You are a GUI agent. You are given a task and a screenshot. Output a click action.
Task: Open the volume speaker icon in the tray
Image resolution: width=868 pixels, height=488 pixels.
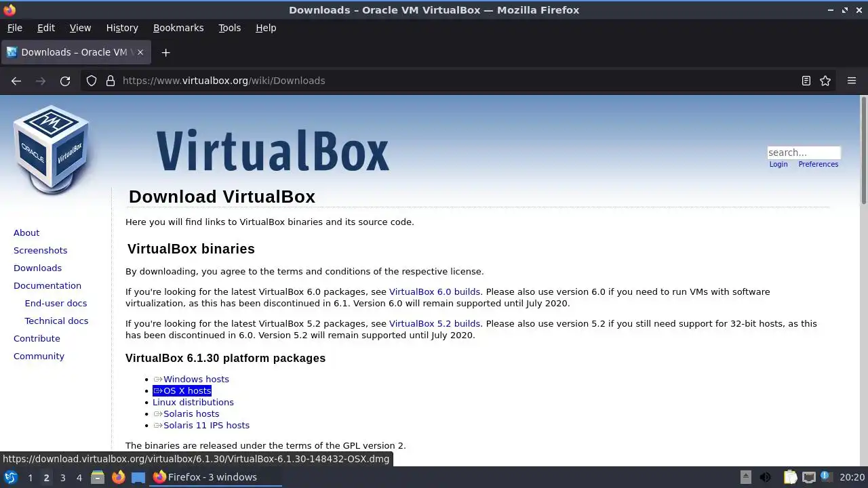click(x=765, y=477)
